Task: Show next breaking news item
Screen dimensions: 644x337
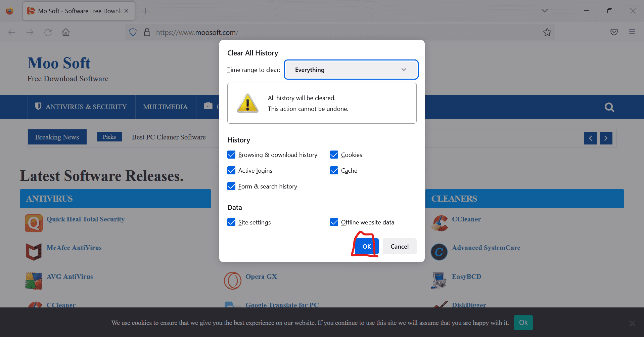Action: coord(606,138)
